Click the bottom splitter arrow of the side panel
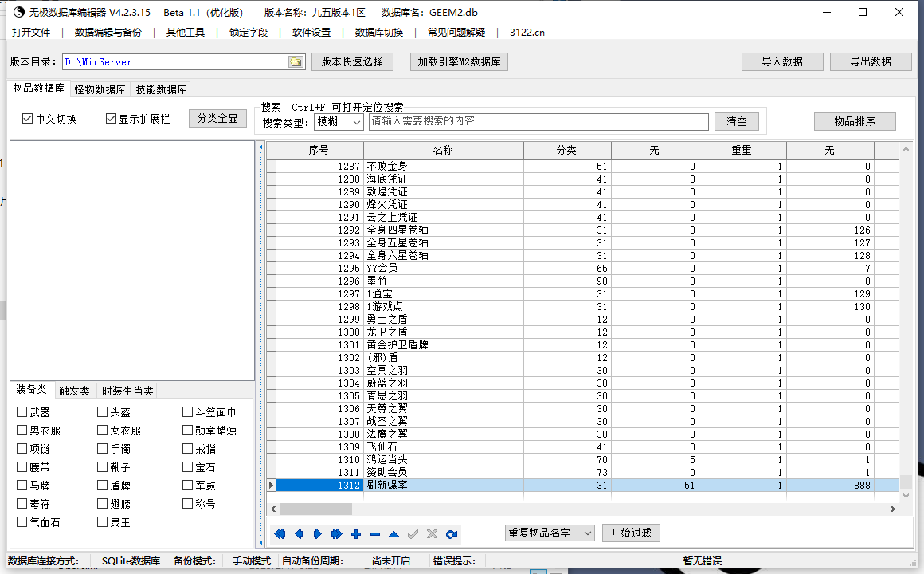This screenshot has width=924, height=574. [x=261, y=541]
